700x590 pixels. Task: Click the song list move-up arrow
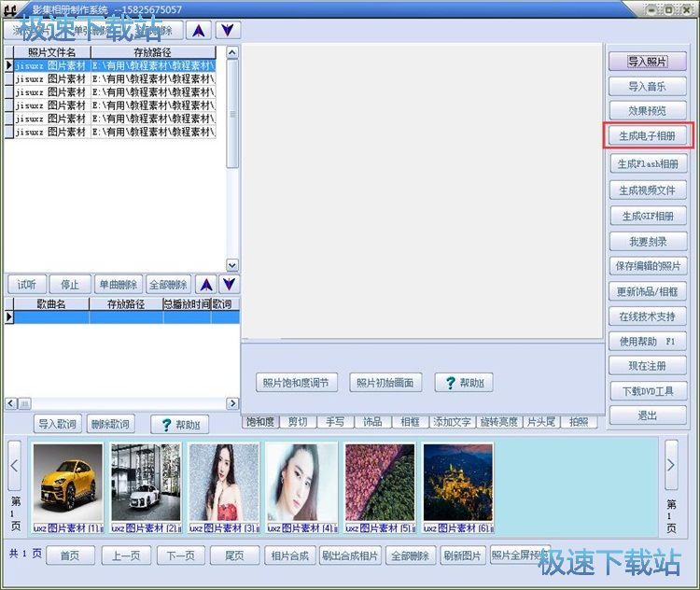[206, 284]
